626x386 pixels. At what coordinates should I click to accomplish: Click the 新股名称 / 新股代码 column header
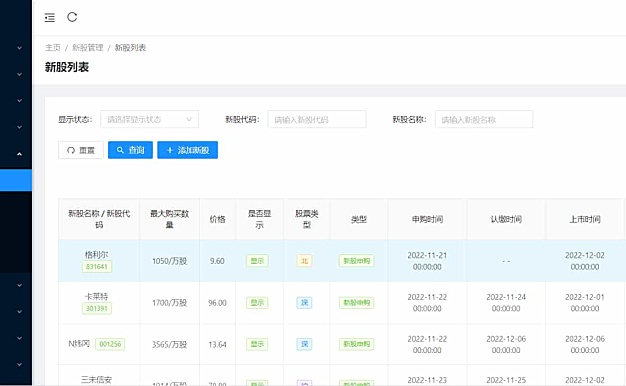(x=99, y=219)
